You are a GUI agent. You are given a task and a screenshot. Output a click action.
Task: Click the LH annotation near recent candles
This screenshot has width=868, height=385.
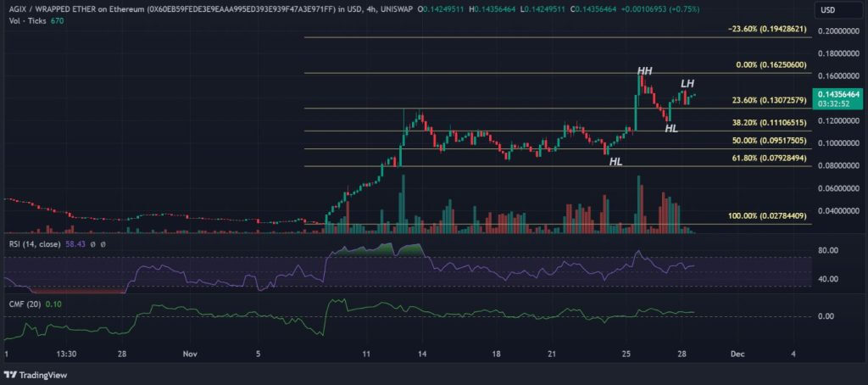pos(687,83)
